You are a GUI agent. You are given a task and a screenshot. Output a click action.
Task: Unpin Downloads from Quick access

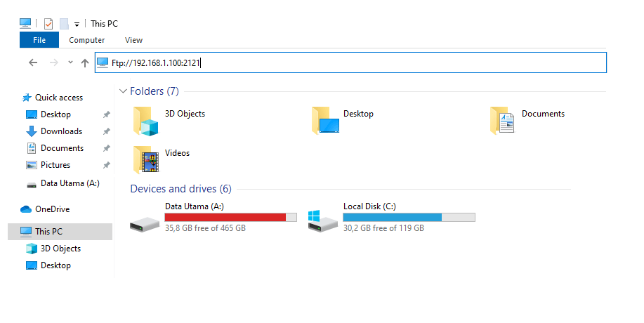(106, 131)
